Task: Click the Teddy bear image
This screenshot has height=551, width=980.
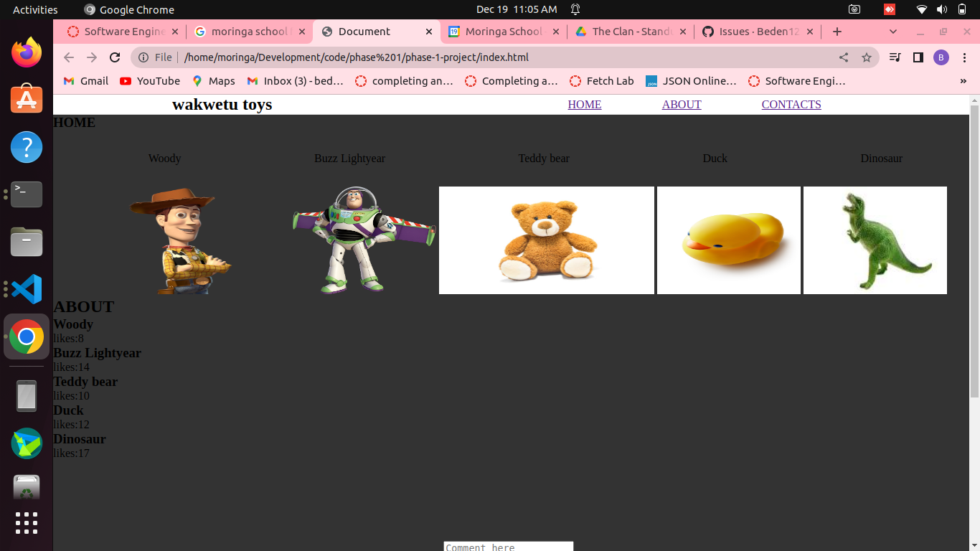Action: click(547, 240)
